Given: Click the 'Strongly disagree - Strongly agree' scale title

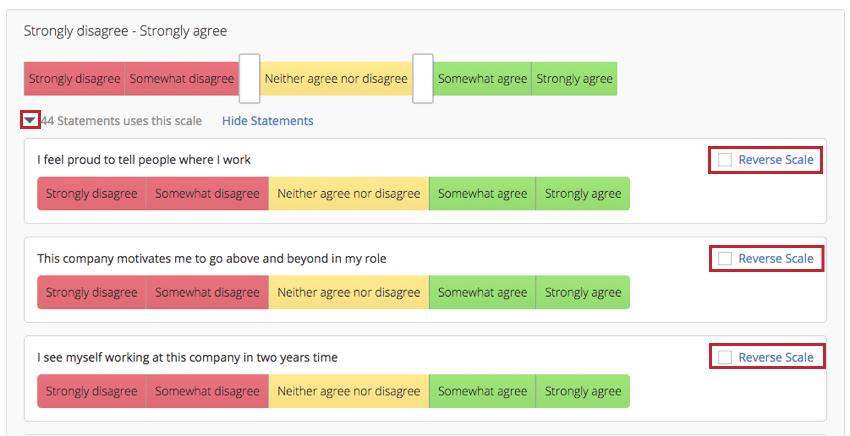Looking at the screenshot, I should click(x=125, y=31).
